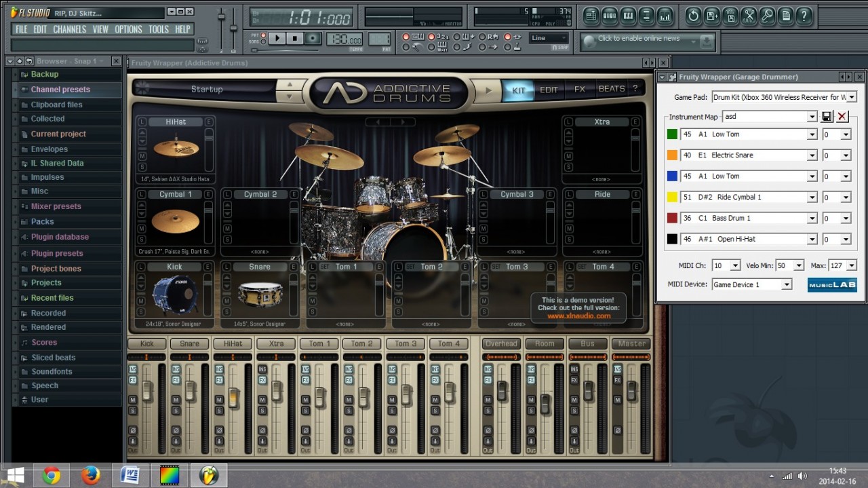Open the Line snap dropdown
Image resolution: width=868 pixels, height=488 pixels.
point(549,38)
